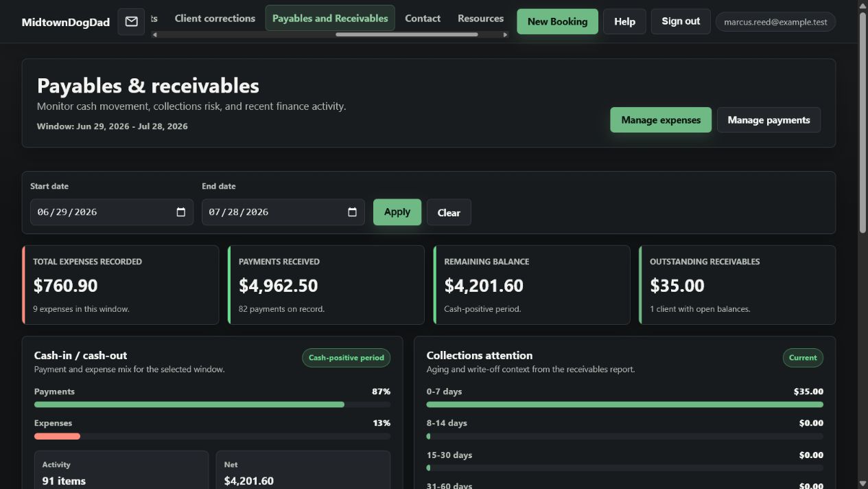Click Window: Jun 29, 2026 - Jul 28, 2026 text
The width and height of the screenshot is (868, 489).
point(113,126)
